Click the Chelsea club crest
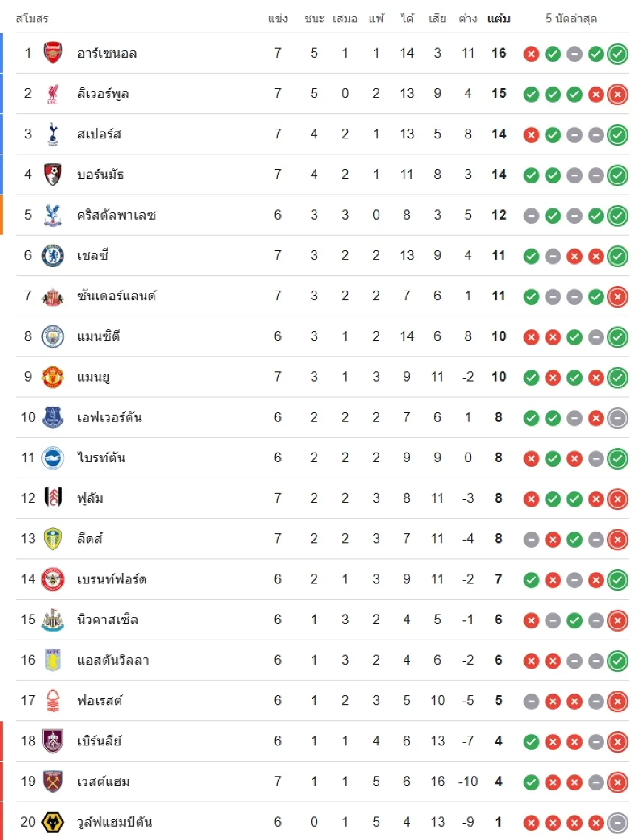Viewport: 641px width, 840px height. [x=52, y=255]
